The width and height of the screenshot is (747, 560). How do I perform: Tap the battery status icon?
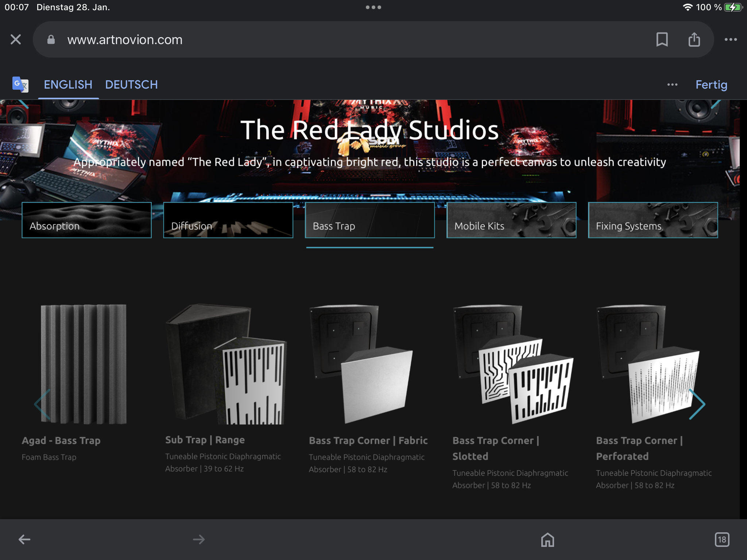733,7
